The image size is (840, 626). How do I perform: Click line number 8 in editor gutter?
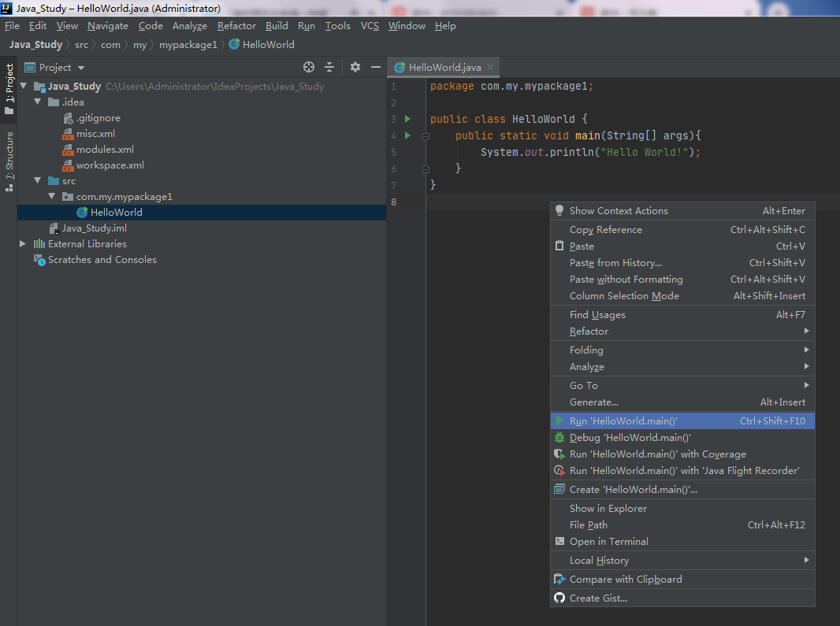click(394, 202)
